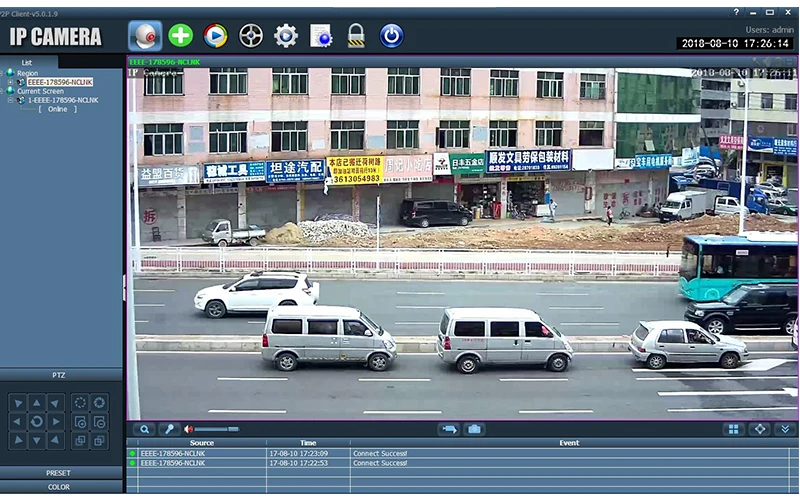Start PTZ auto rotate center button

tap(37, 421)
